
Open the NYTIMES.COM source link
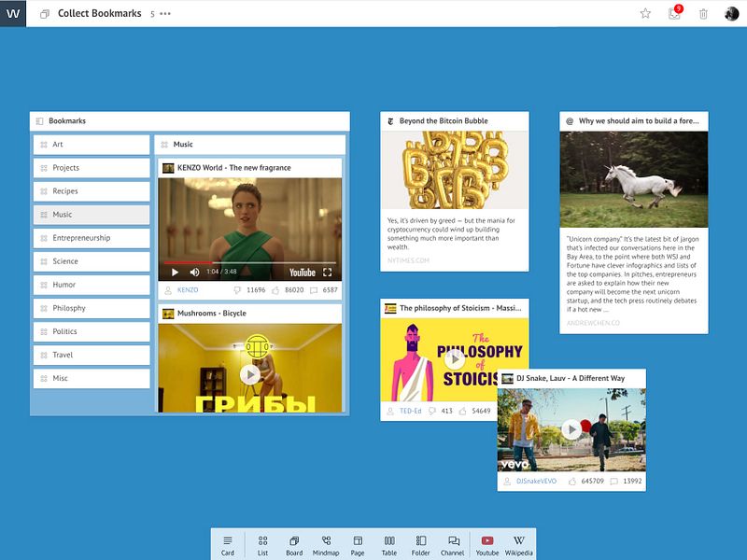click(x=408, y=260)
